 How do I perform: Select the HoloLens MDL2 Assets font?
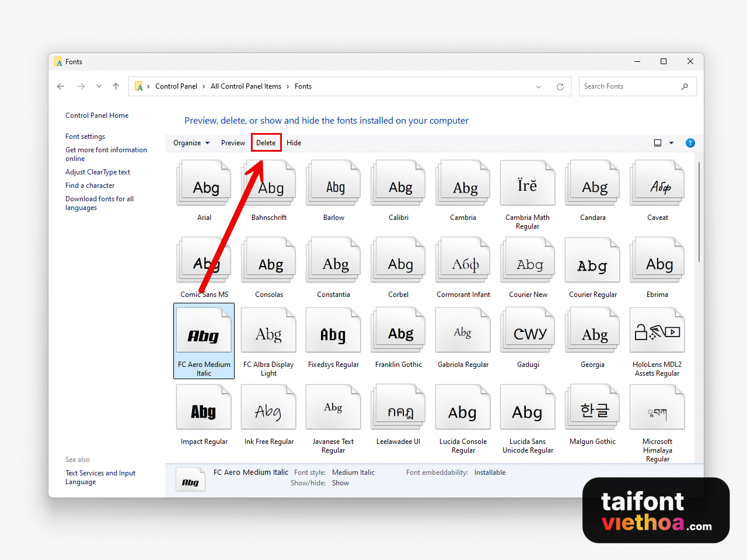(x=657, y=332)
